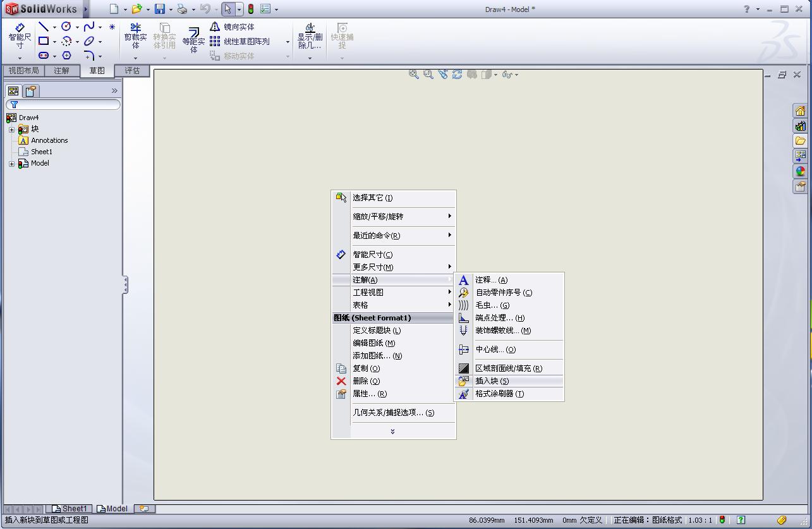Choose 区域剖面线/填充 (R)
The height and width of the screenshot is (529, 812).
pyautogui.click(x=509, y=368)
